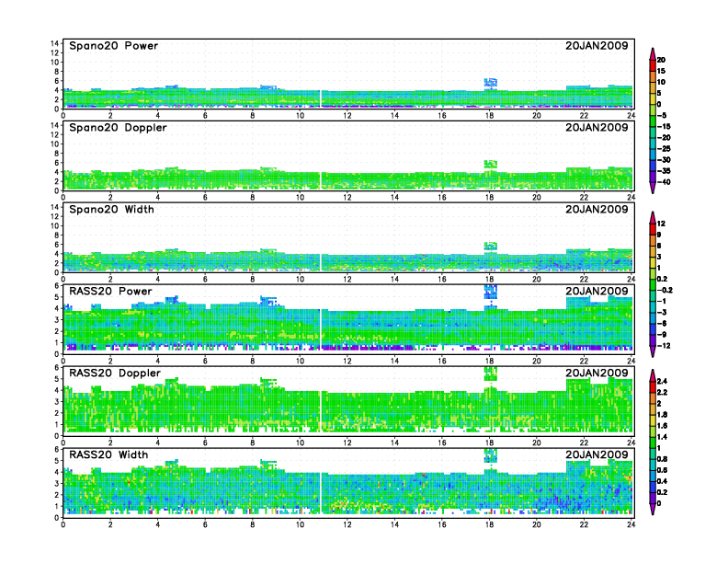Click the 'Spano20 Width' panel title
Viewport: 728px width, 563px height.
(111, 210)
